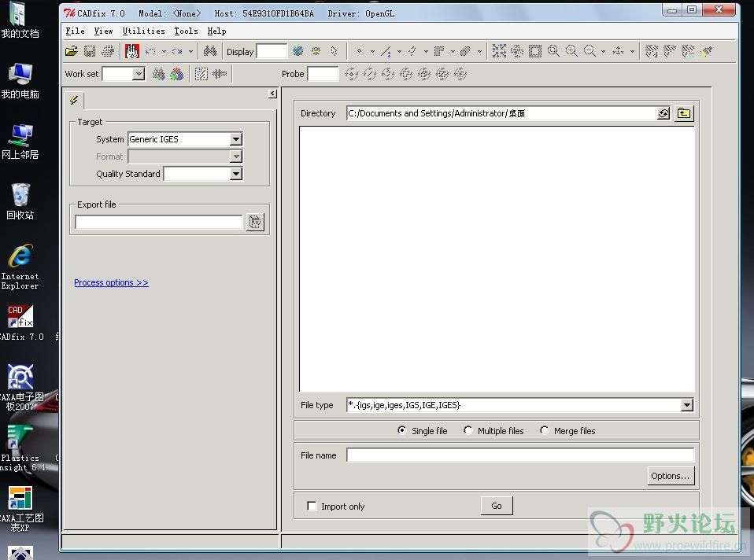Click the line entity toolbar icon
This screenshot has height=560, width=754.
(386, 51)
